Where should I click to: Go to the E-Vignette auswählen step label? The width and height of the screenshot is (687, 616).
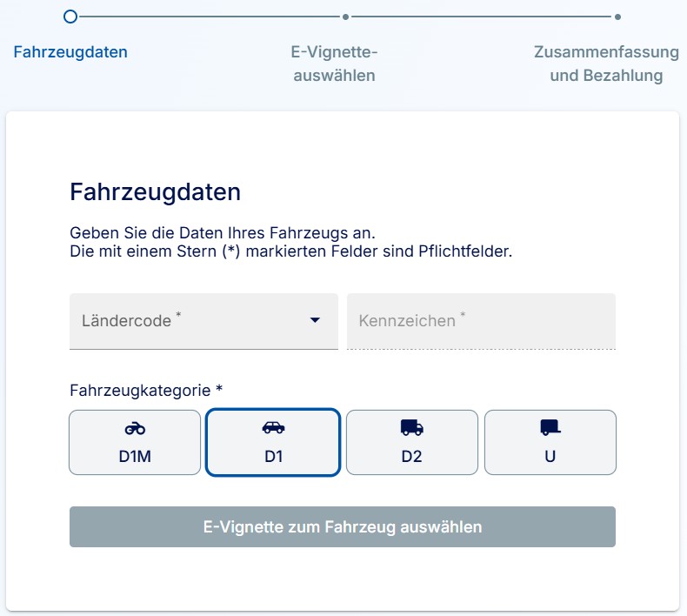click(x=334, y=64)
